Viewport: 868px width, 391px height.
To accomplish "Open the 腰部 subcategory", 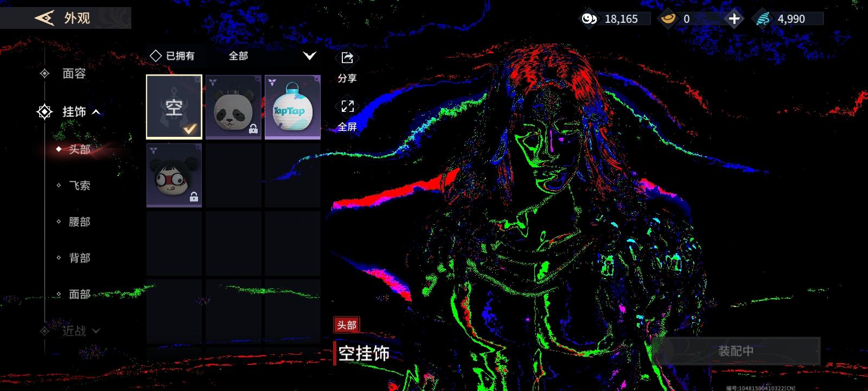I will coord(79,222).
